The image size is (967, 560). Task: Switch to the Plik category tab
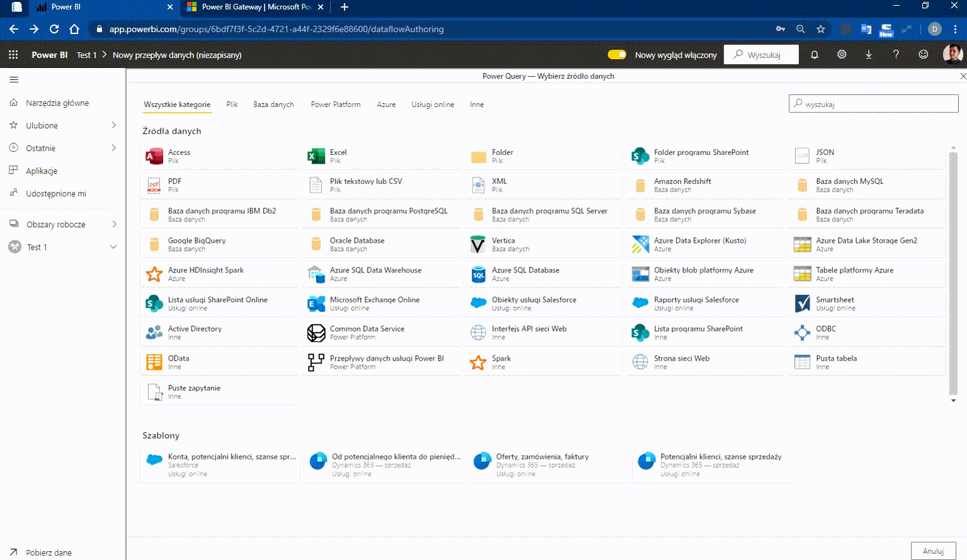coord(232,104)
